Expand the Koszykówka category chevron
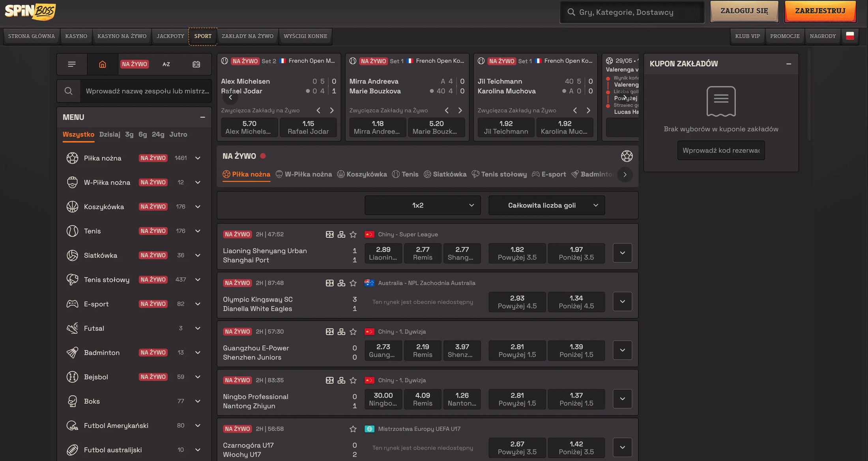Screen dimensions: 868x461 pyautogui.click(x=198, y=206)
